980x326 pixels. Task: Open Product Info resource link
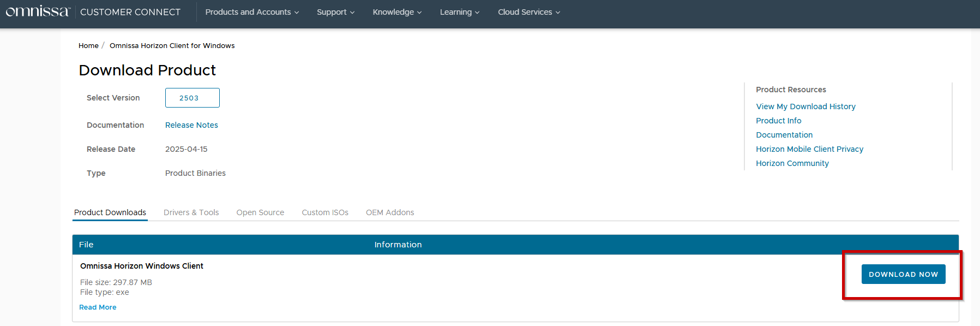[x=778, y=121]
